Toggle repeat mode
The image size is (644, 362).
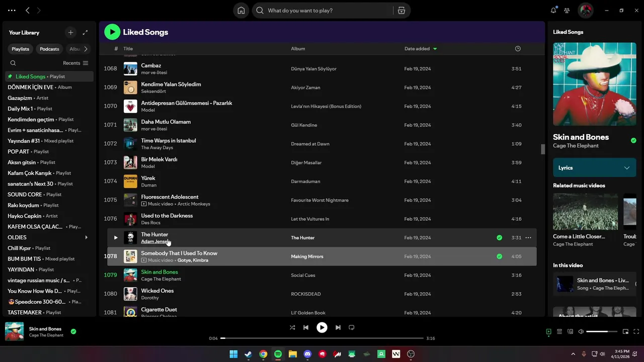tap(352, 327)
